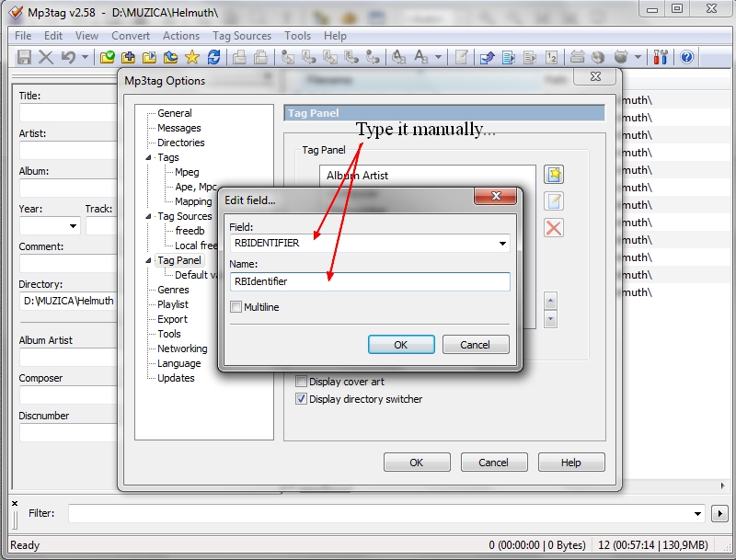Open the Tag Sources dropdown arrow in toolbar
The height and width of the screenshot is (560, 736).
coord(638,57)
